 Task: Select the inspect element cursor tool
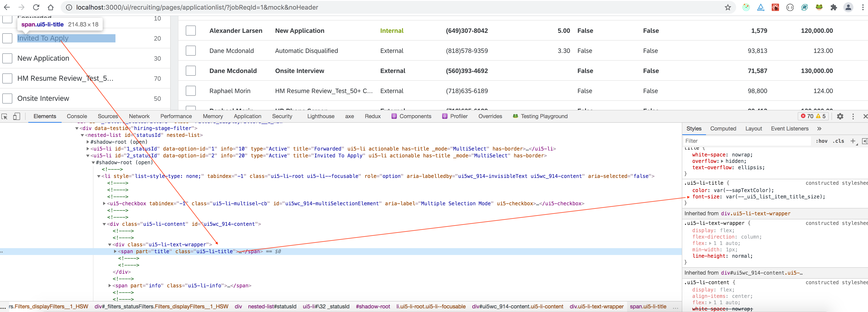[x=5, y=116]
